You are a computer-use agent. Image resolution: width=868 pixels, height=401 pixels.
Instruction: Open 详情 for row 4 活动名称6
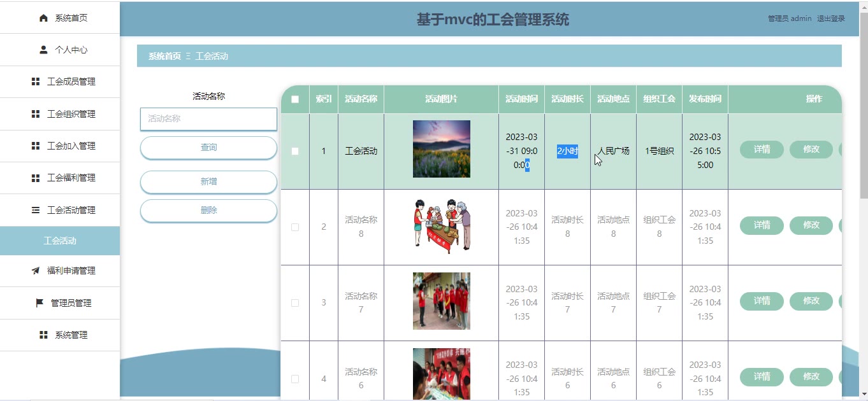pyautogui.click(x=762, y=377)
